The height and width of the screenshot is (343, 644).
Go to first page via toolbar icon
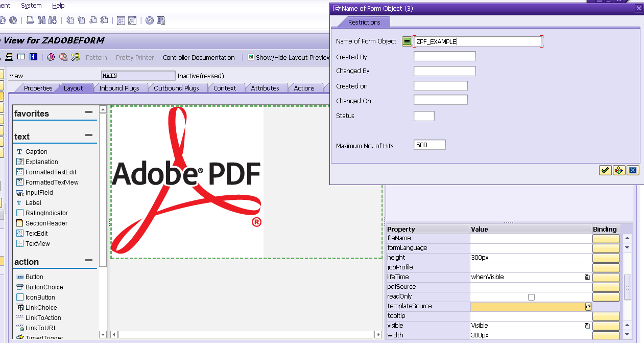pyautogui.click(x=70, y=20)
